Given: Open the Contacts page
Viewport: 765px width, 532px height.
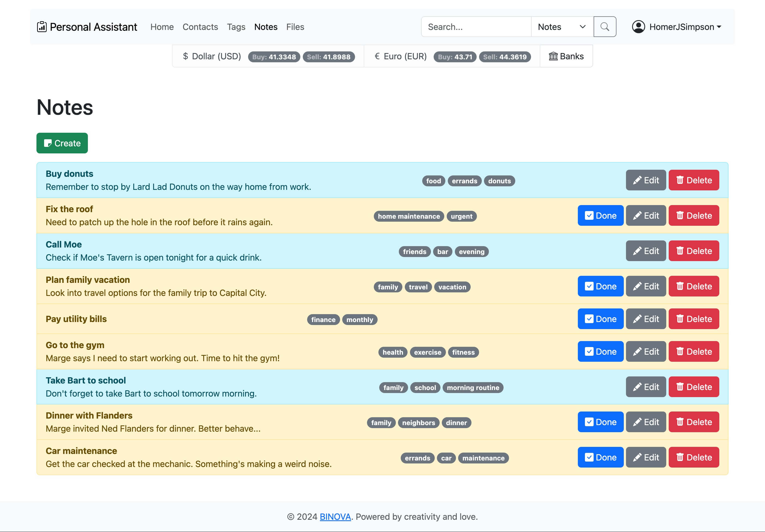Looking at the screenshot, I should click(x=200, y=27).
